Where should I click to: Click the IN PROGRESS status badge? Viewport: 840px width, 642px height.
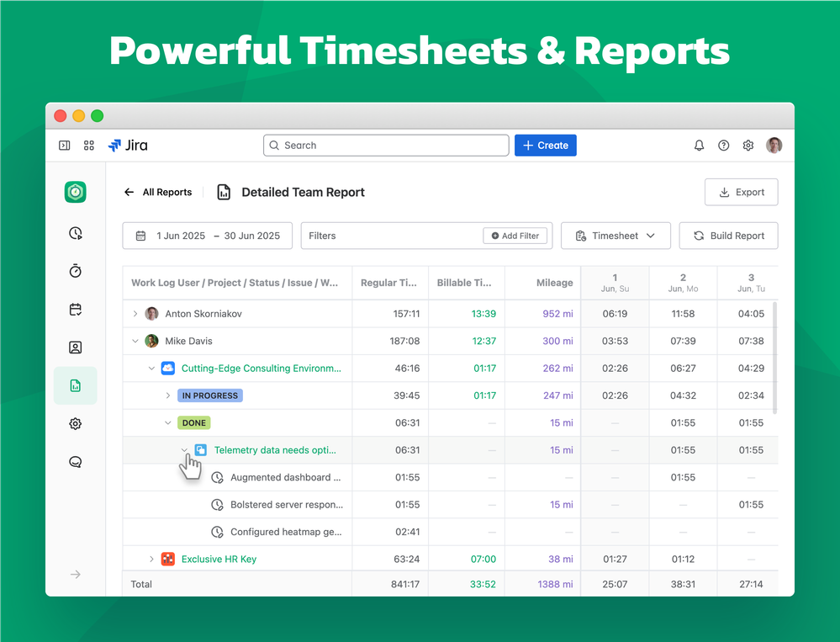click(x=210, y=395)
